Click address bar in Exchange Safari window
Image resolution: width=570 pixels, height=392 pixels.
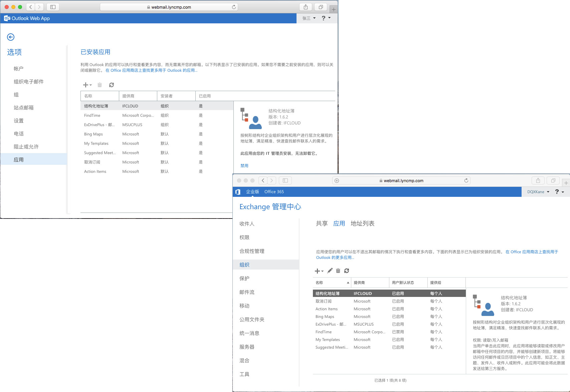[401, 180]
